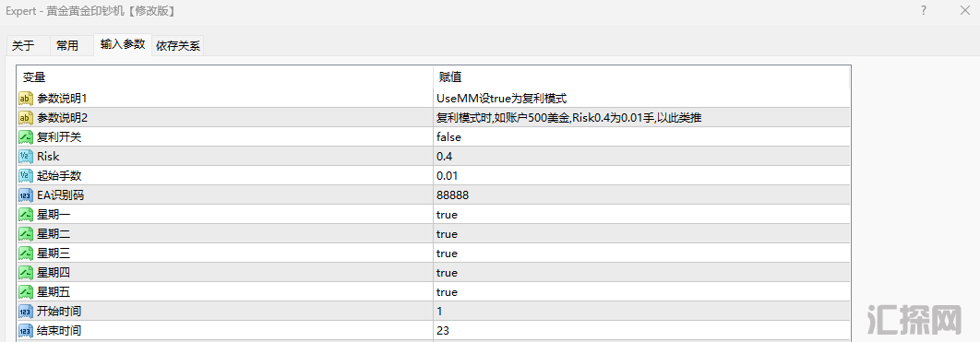Click the 变量 column header
This screenshot has width=980, height=342.
tap(225, 77)
